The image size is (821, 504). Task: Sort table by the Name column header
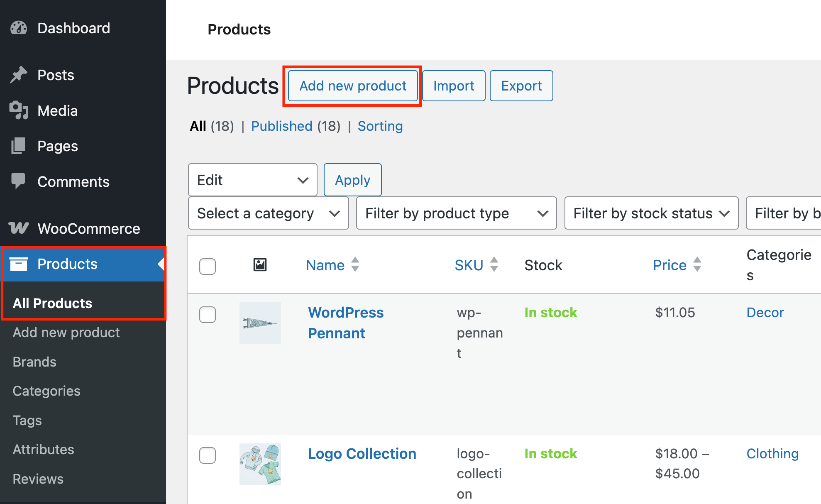pos(325,265)
